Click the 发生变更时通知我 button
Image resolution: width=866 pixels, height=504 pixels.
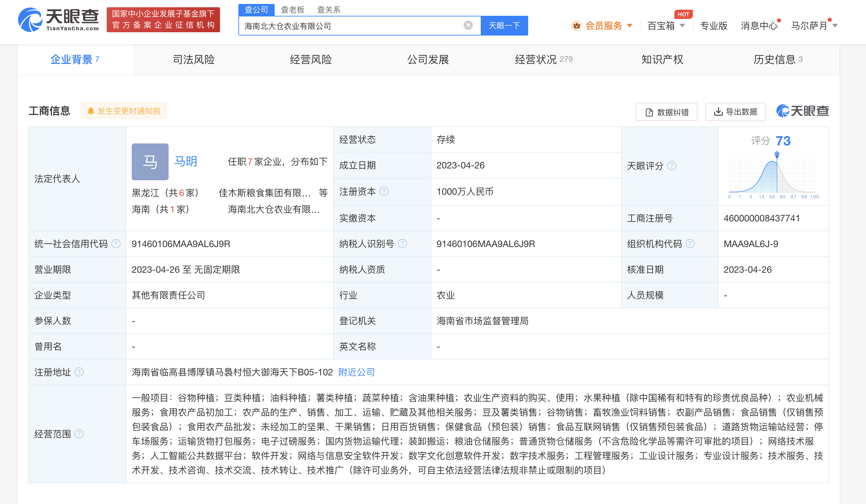pos(124,111)
